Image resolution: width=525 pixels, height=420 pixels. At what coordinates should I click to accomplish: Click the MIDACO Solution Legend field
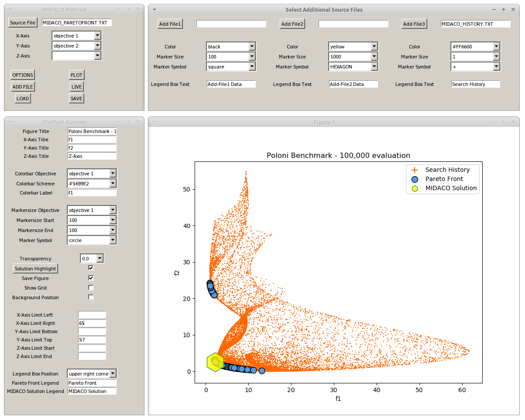92,391
